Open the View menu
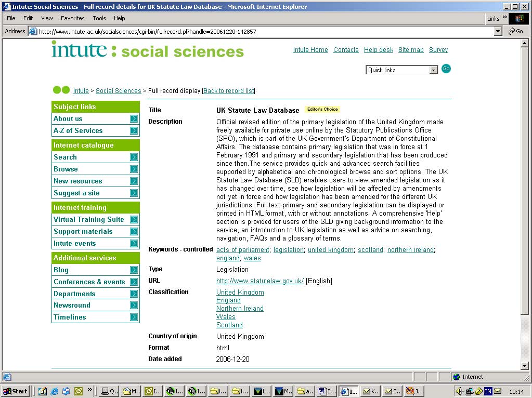This screenshot has height=398, width=532. (47, 18)
